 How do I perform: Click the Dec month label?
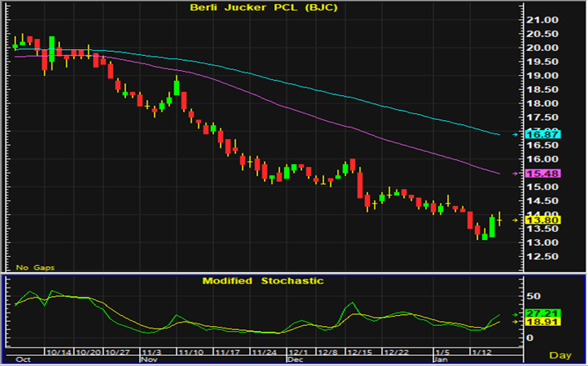(296, 360)
